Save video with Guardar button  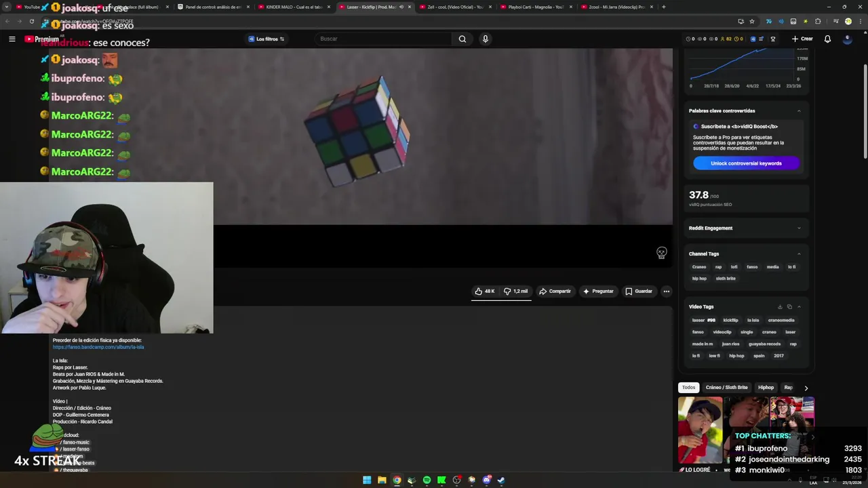point(639,291)
